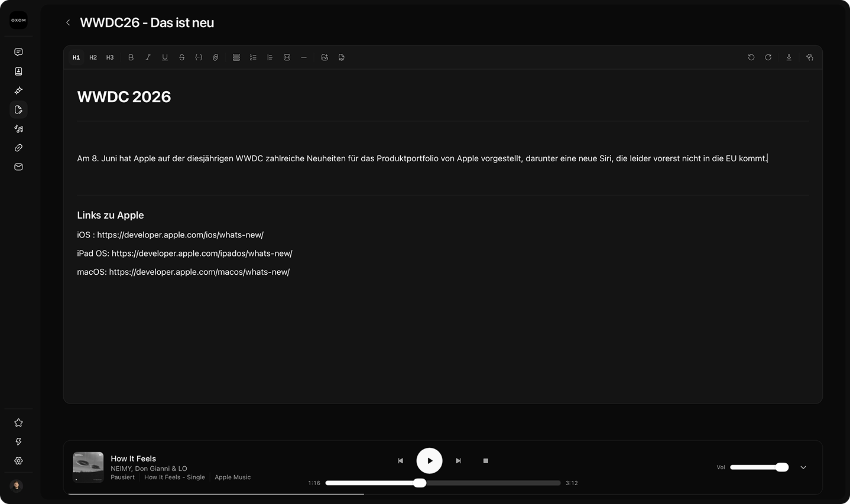850x504 pixels.
Task: Insert a bullet list
Action: (236, 57)
